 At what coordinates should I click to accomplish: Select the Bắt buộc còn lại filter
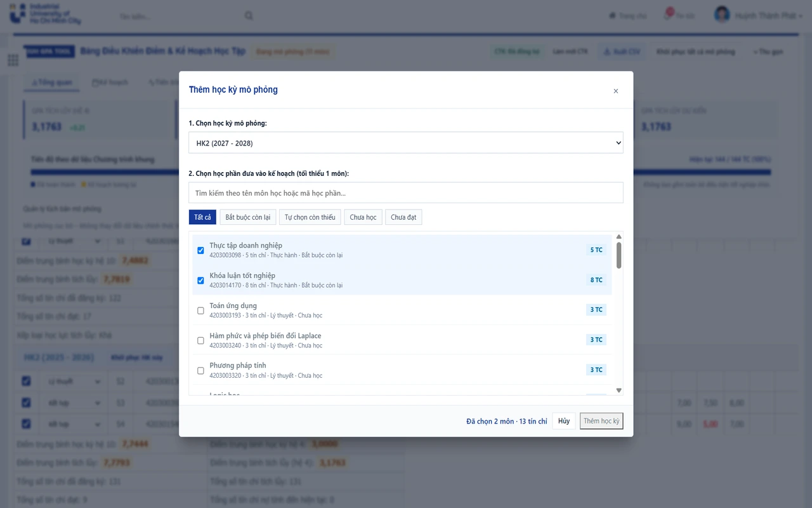click(247, 217)
